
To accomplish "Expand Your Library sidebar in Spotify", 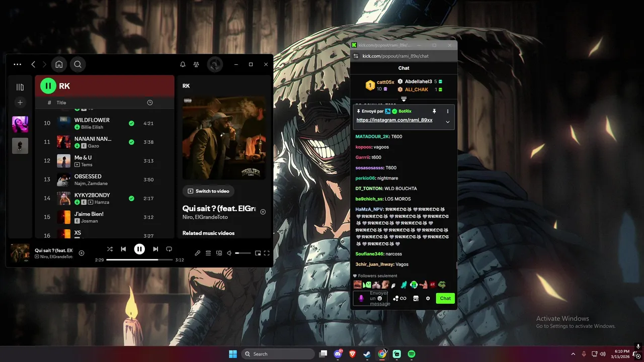I will tap(20, 87).
